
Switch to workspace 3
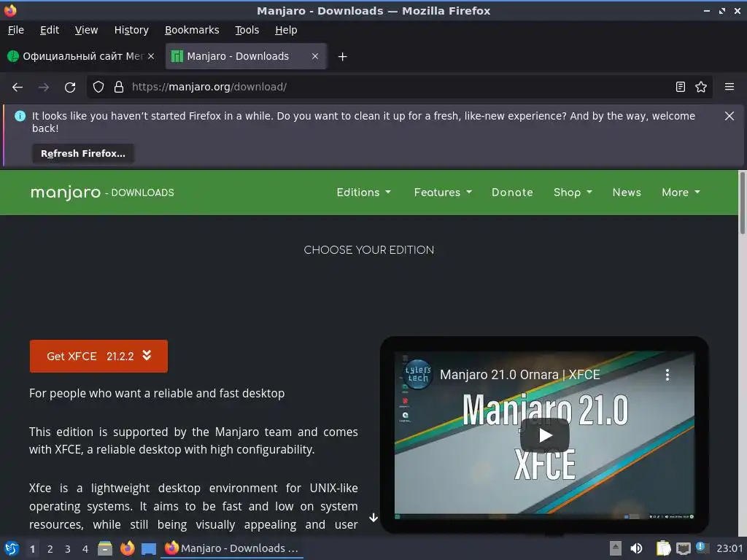(x=68, y=549)
